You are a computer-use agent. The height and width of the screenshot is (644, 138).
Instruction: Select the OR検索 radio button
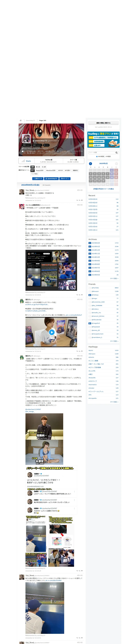point(105,156)
